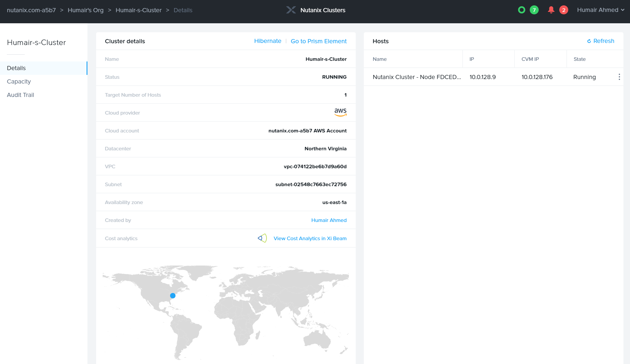Open View Cost Analytics in Xi Beam
The image size is (630, 364).
click(310, 238)
